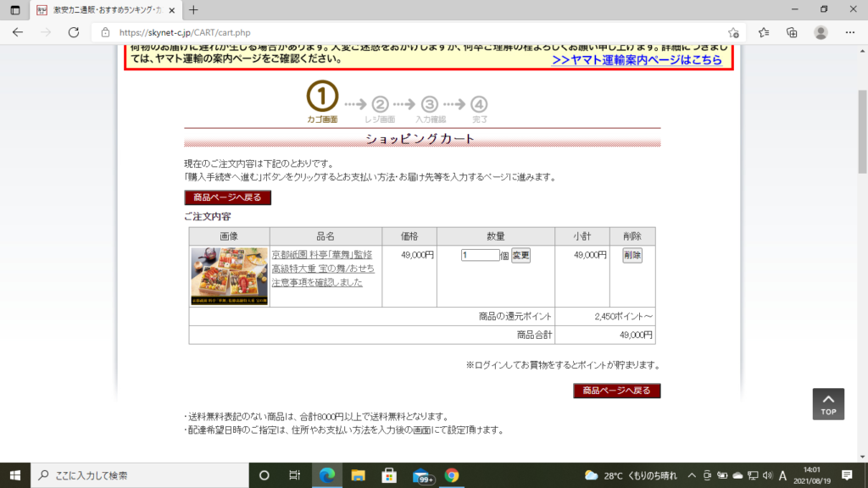Open the browser profile avatar

821,32
